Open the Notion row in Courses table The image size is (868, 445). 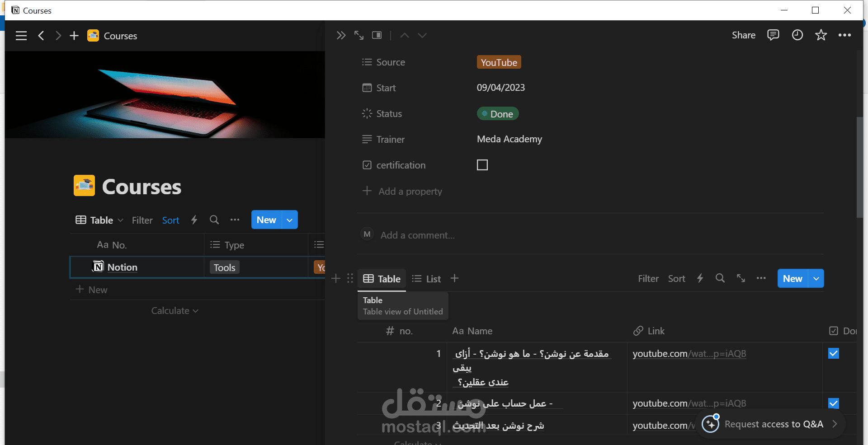pos(123,267)
